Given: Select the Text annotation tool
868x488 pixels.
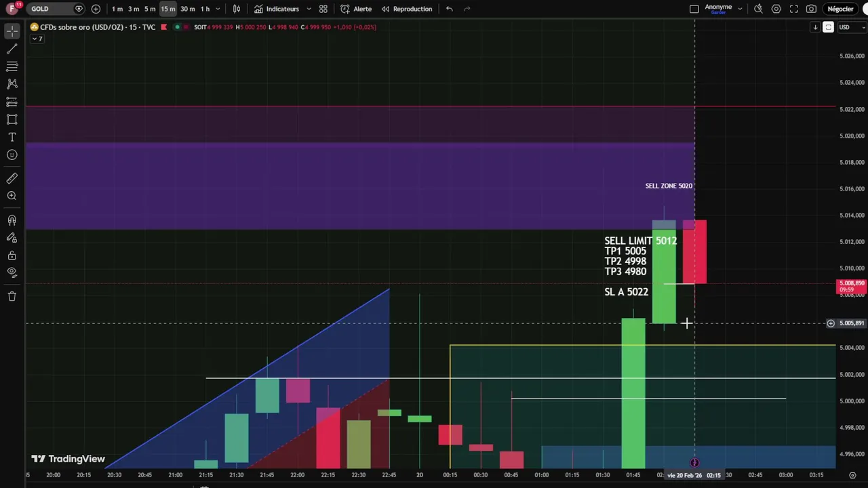Looking at the screenshot, I should (x=12, y=137).
